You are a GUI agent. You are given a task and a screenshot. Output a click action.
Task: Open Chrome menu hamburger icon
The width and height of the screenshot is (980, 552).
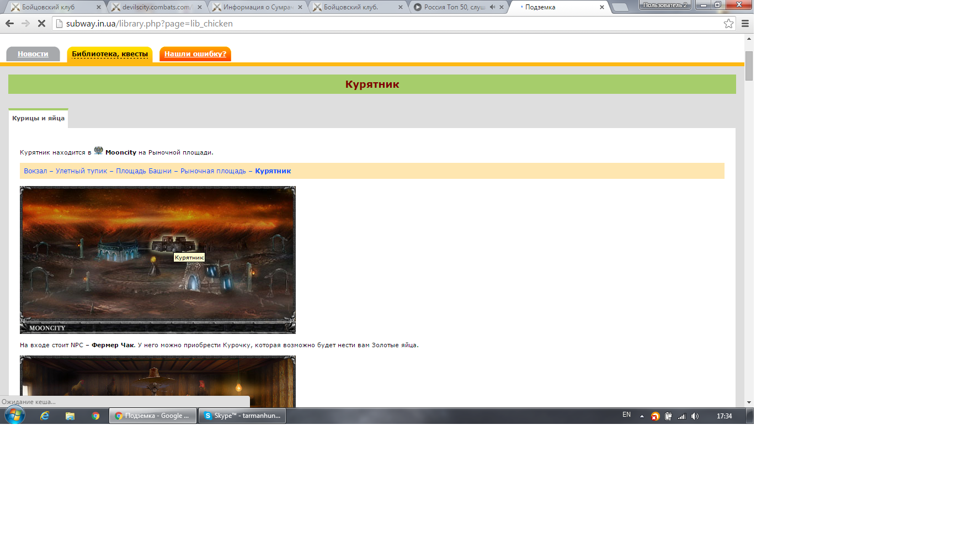click(745, 23)
